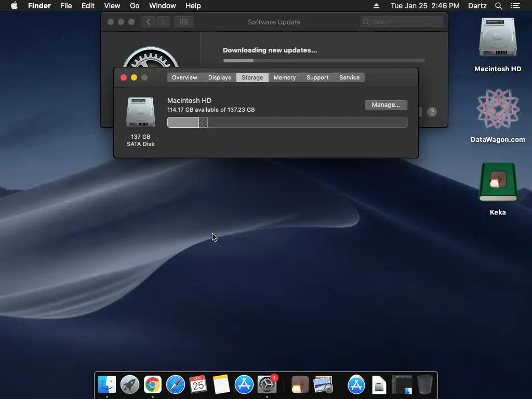Open the Apple menu
The image size is (532, 399).
(x=14, y=6)
